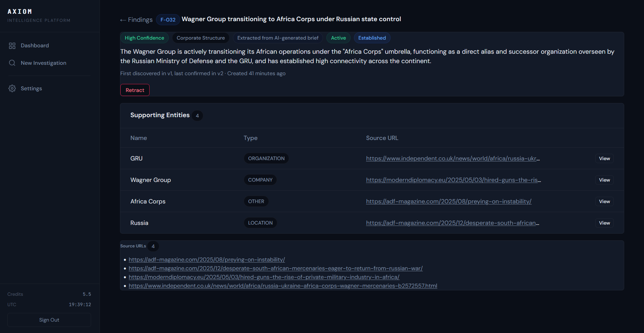Click the Dashboard grid icon in sidebar
Viewport: 644px width, 333px height.
point(12,45)
